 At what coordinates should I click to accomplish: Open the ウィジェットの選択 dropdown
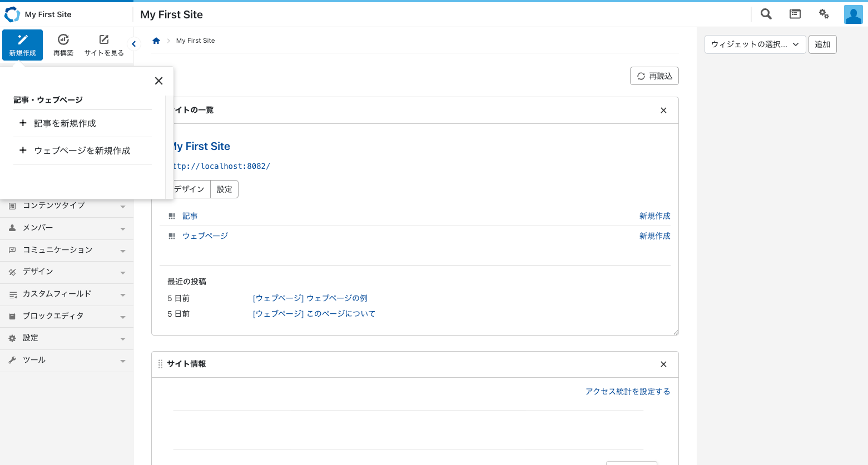click(x=755, y=44)
